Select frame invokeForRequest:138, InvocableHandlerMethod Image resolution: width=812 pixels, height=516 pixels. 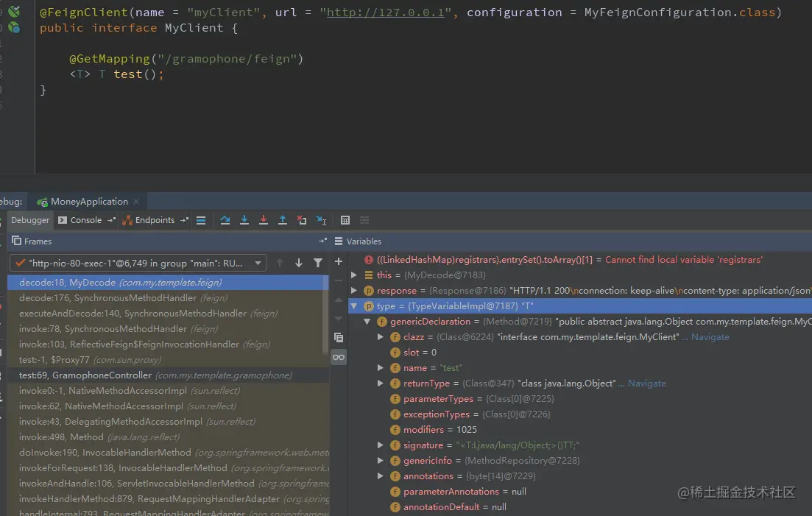(169, 468)
